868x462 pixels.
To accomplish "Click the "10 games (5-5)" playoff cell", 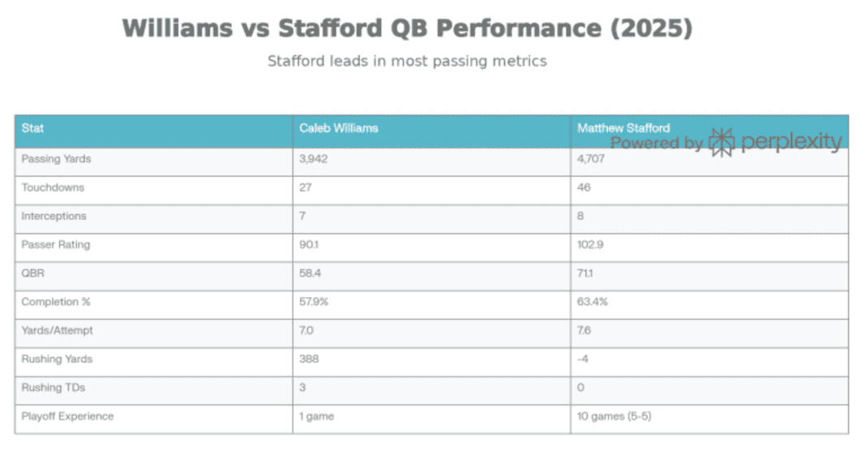I will [x=613, y=417].
